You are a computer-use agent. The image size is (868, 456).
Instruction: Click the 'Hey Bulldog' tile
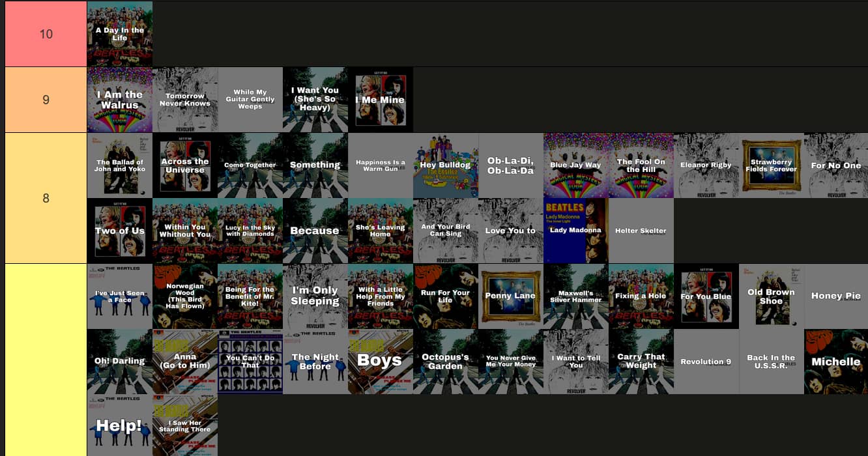pos(446,165)
